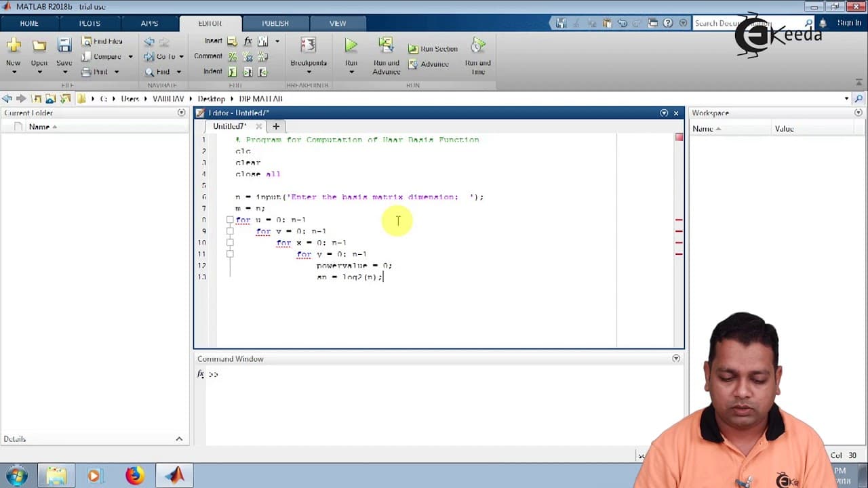Click the notifications bell icon
This screenshot has height=488, width=868.
tap(823, 23)
